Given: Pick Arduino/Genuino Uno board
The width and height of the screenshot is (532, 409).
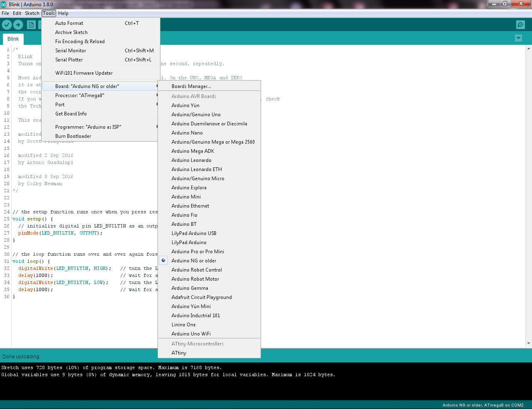Looking at the screenshot, I should (x=209, y=115).
